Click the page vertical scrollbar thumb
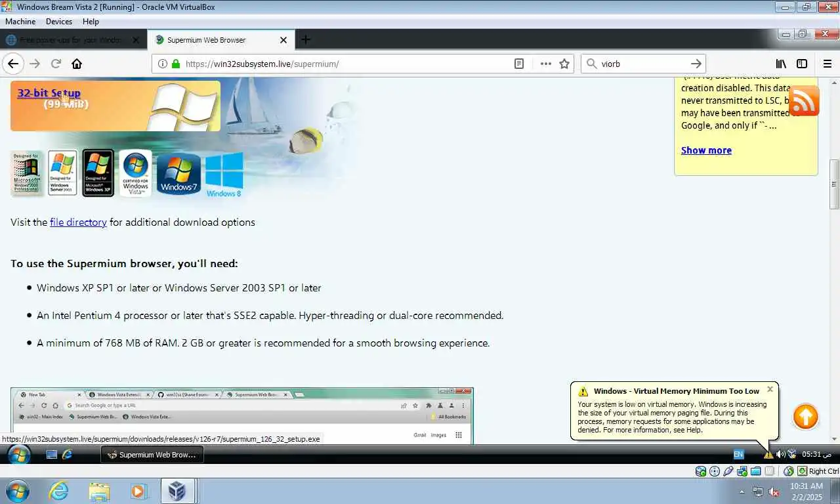The height and width of the screenshot is (504, 840). point(835,185)
